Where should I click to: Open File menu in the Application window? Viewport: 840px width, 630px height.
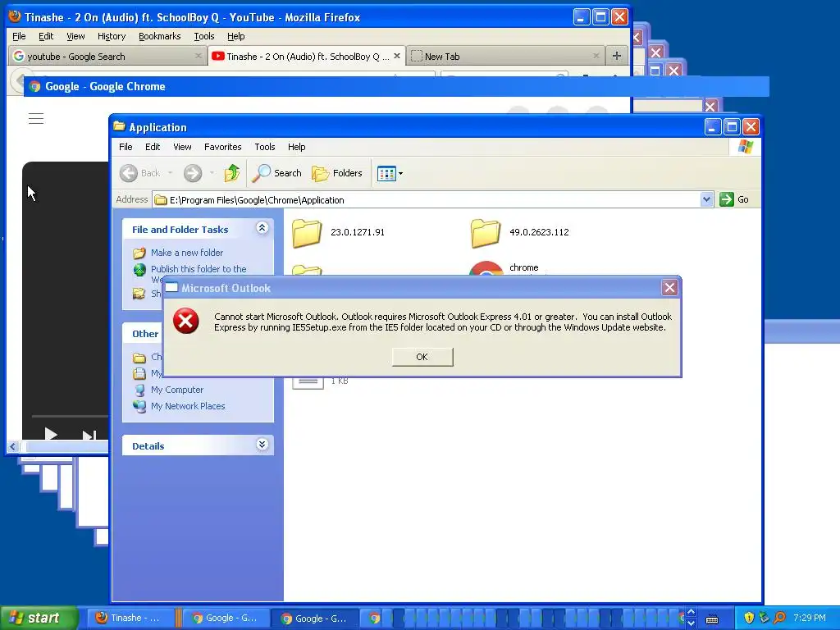126,147
